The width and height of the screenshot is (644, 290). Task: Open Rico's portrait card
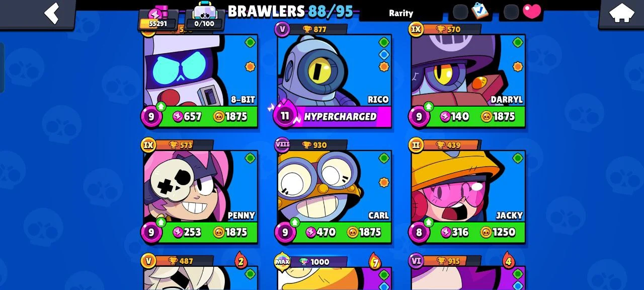[x=335, y=70]
